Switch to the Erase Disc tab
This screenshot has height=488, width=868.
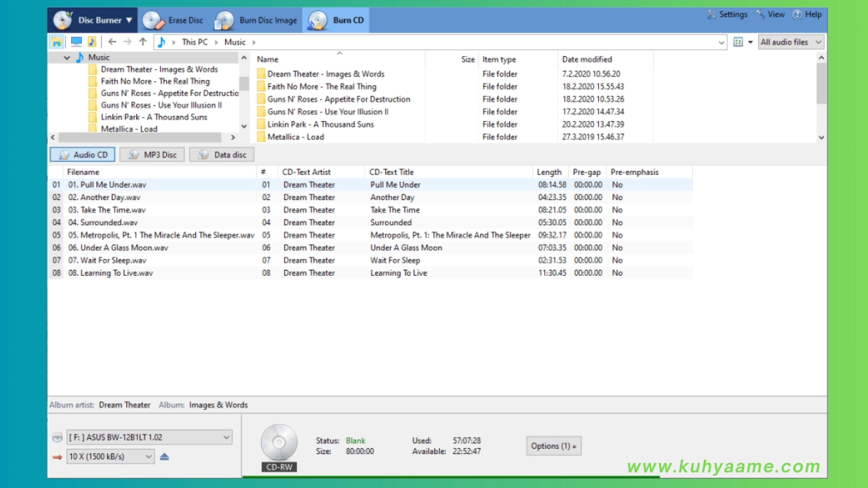[x=173, y=20]
